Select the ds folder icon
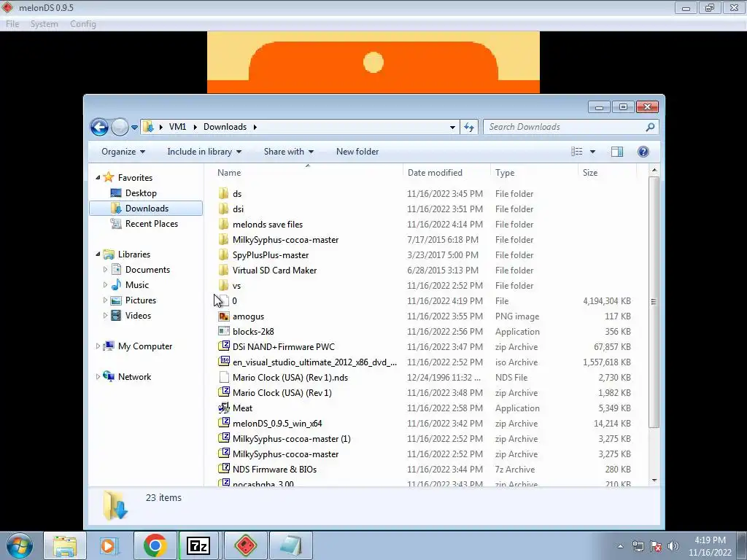The height and width of the screenshot is (560, 747). 223,193
